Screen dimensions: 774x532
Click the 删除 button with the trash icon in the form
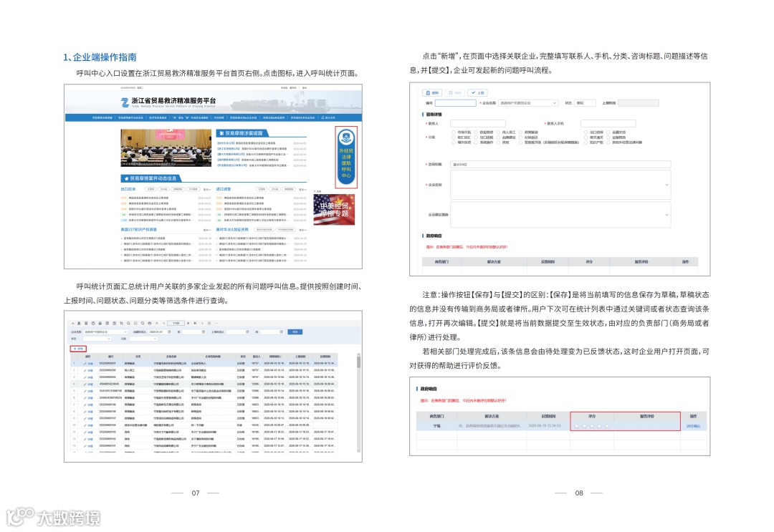point(432,92)
